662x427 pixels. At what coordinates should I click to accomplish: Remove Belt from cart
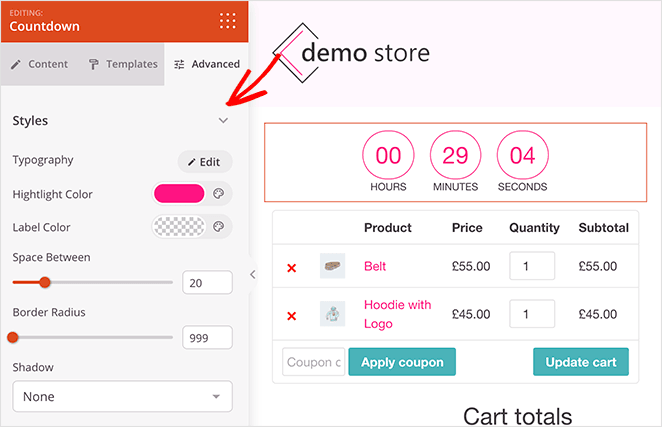292,268
